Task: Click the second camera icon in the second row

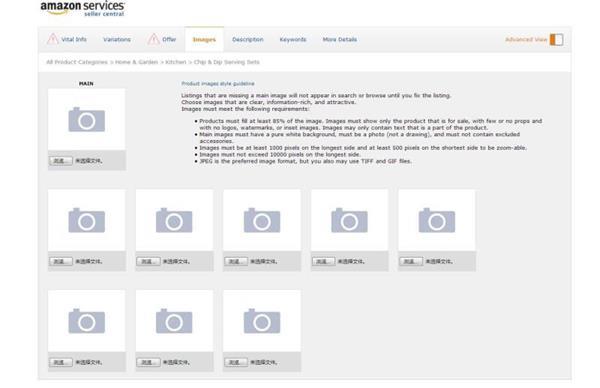Action: [174, 220]
